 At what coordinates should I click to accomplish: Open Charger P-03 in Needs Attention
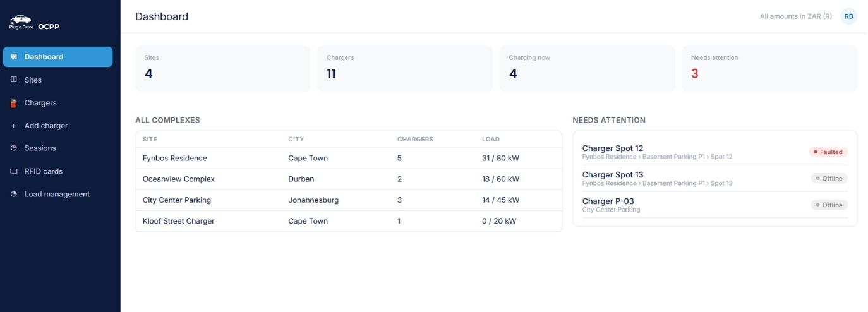click(x=714, y=205)
